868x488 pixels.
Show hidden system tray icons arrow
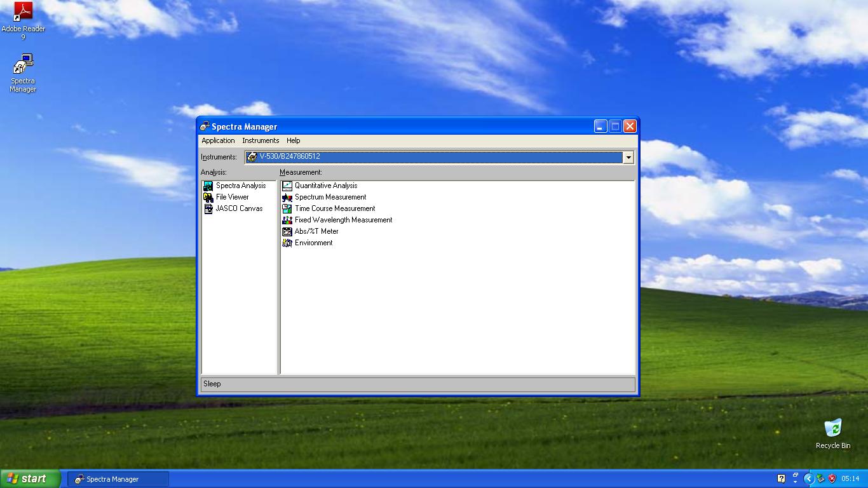[809, 478]
